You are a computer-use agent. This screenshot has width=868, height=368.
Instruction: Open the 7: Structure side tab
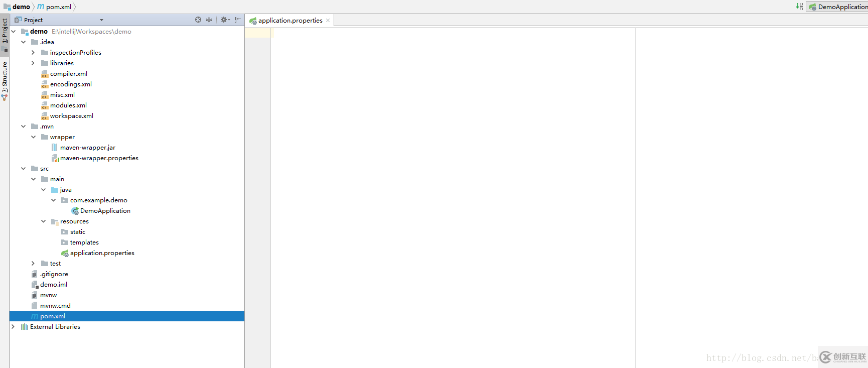coord(5,80)
